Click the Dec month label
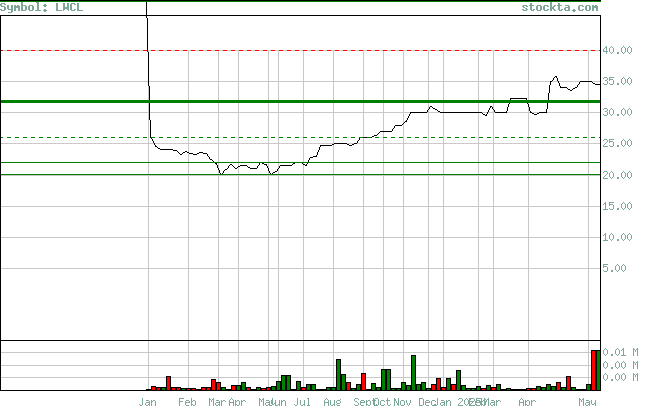This screenshot has height=406, width=655. [x=427, y=401]
